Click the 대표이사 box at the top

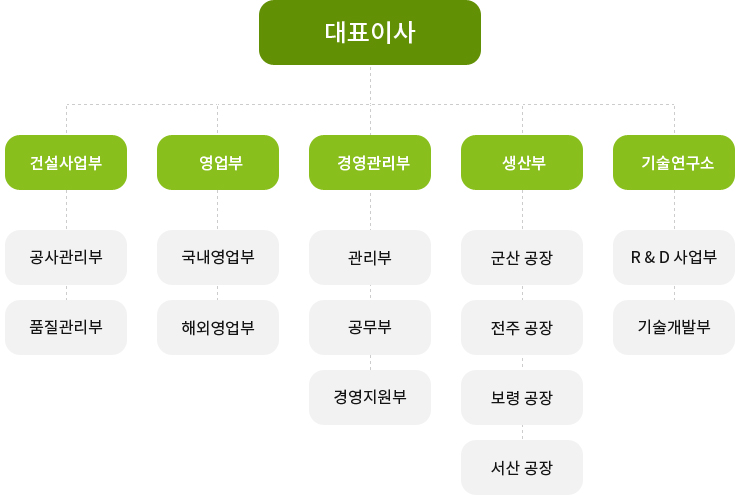point(370,33)
